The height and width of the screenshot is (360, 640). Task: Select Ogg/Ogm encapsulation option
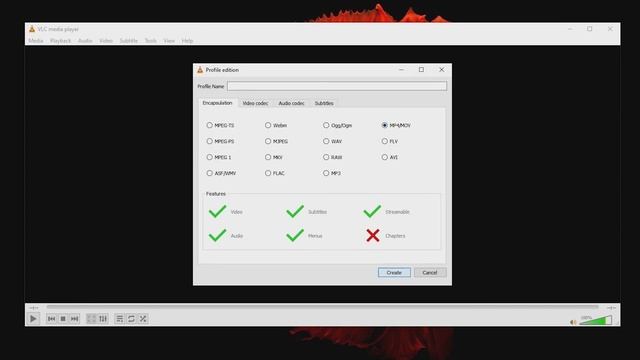tap(338, 125)
